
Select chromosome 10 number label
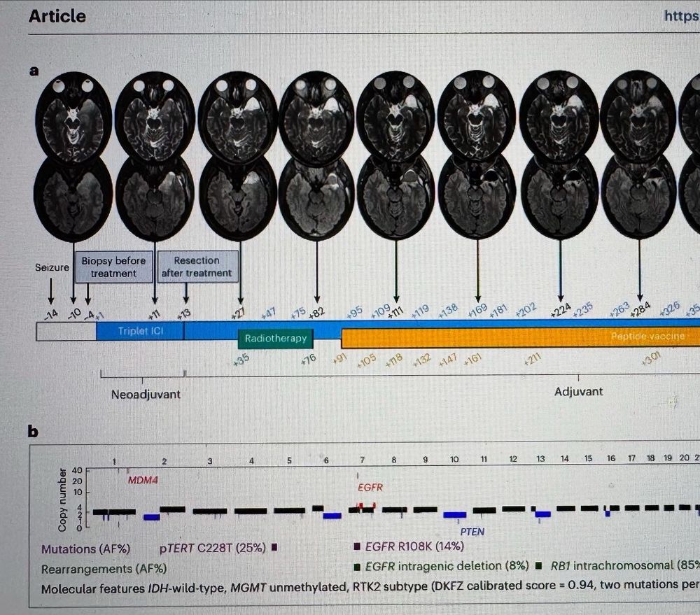(x=454, y=459)
